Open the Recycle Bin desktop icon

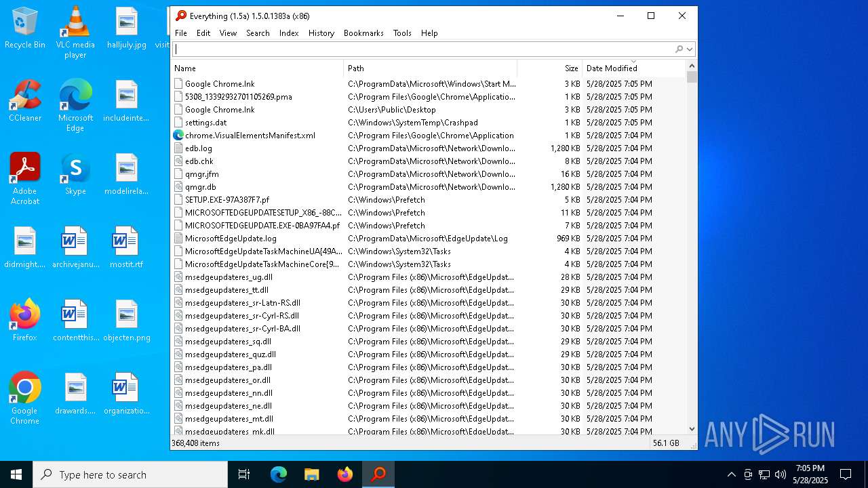click(25, 28)
